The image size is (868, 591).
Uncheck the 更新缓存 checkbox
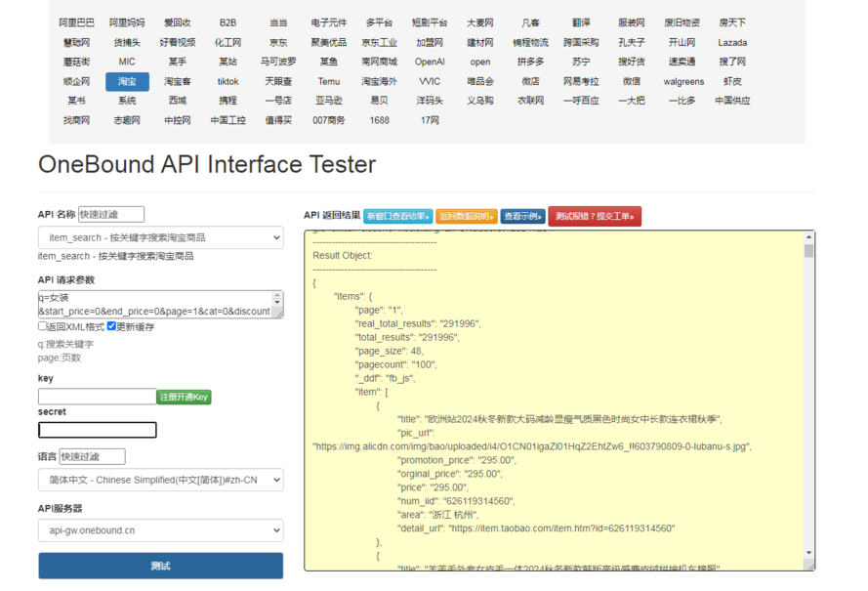tap(111, 326)
